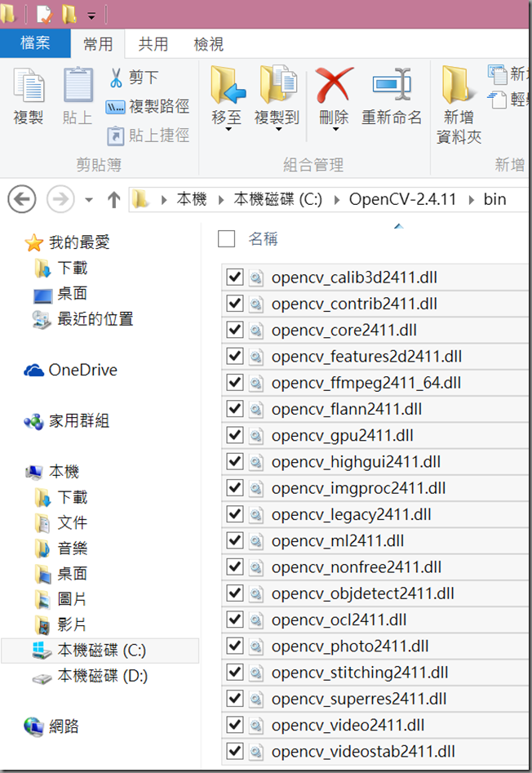
Task: Toggle the select-all checkbox beside 名稱
Action: 227,239
